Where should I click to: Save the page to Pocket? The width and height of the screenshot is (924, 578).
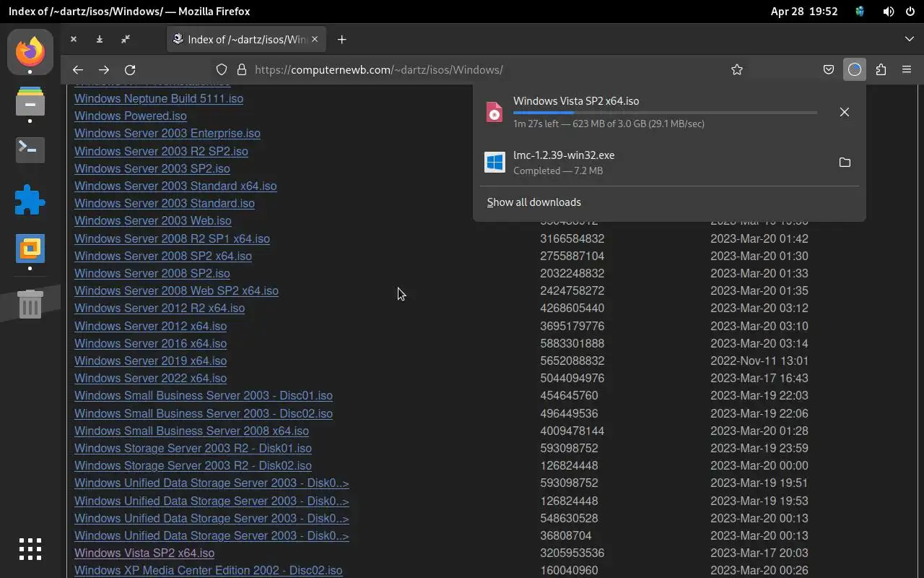tap(829, 69)
